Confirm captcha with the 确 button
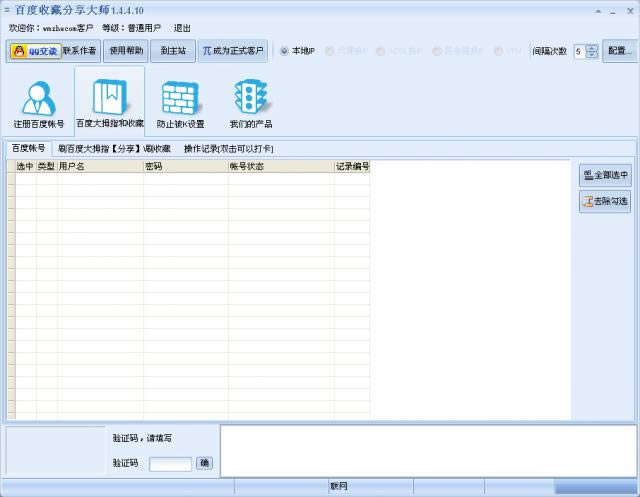 click(204, 463)
